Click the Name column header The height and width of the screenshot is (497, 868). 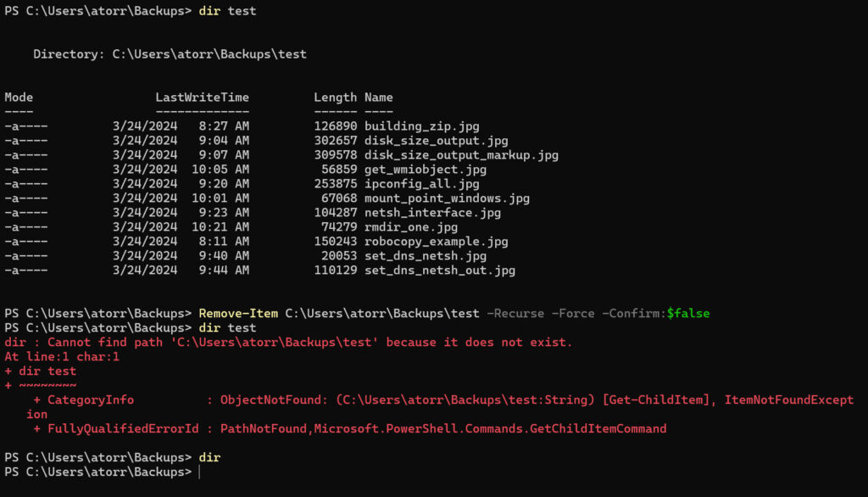coord(379,98)
